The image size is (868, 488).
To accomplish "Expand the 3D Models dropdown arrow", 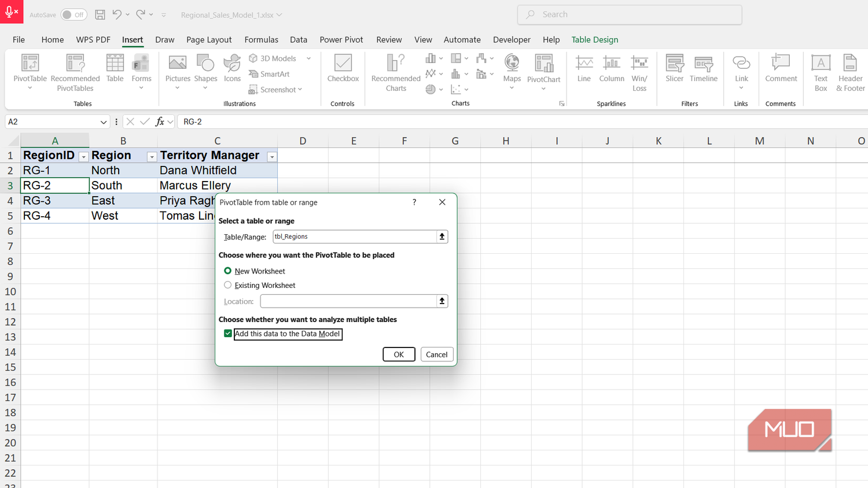I will coord(308,58).
